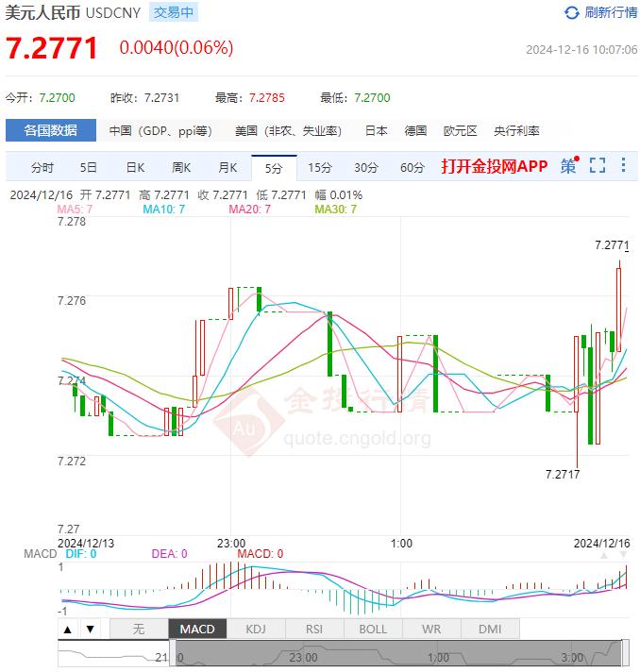The width and height of the screenshot is (640, 672).
Task: Click the small gray up arrow near date
Action: 603,555
